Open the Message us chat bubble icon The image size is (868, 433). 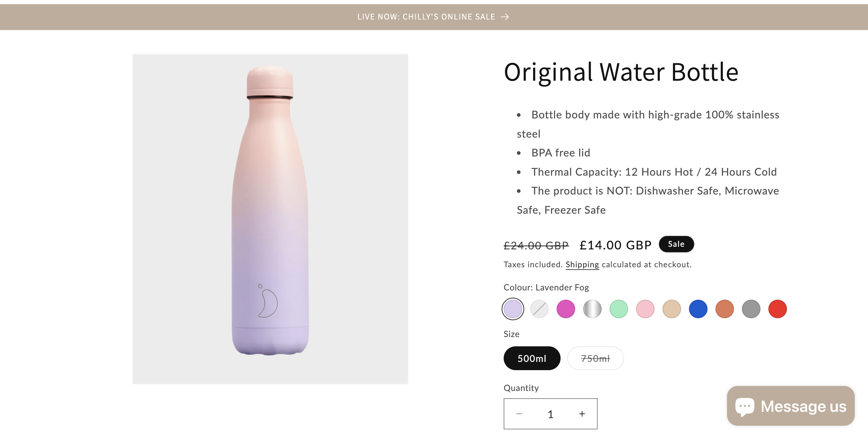[x=744, y=407]
